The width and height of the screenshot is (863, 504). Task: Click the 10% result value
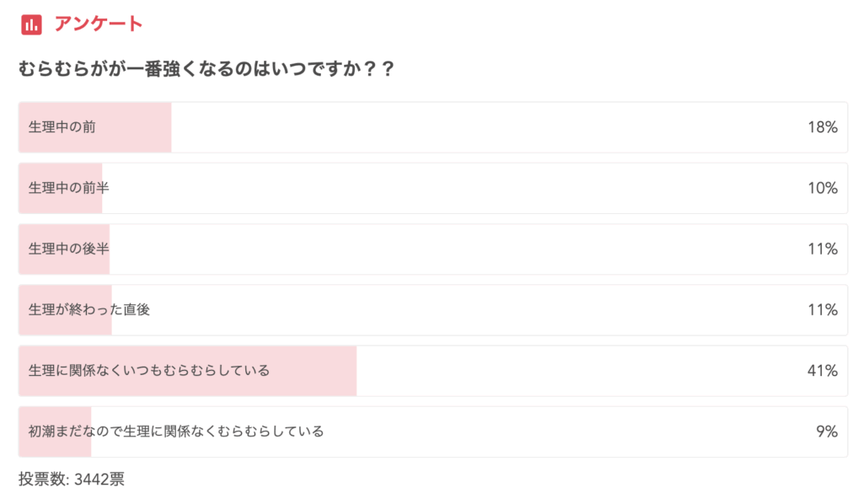click(x=822, y=188)
